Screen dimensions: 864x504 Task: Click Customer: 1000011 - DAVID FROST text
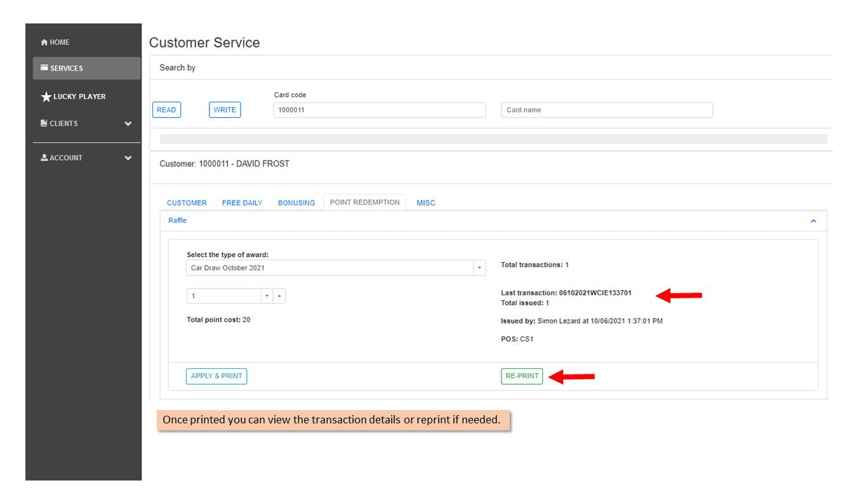225,164
